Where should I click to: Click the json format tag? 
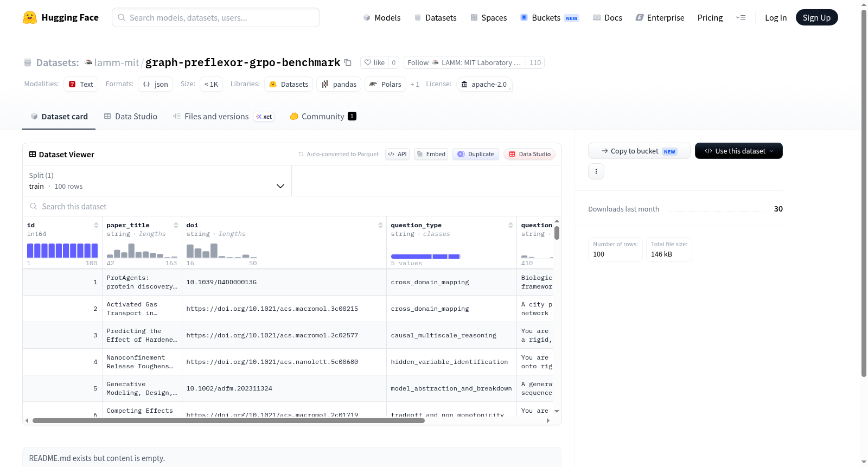click(x=155, y=84)
